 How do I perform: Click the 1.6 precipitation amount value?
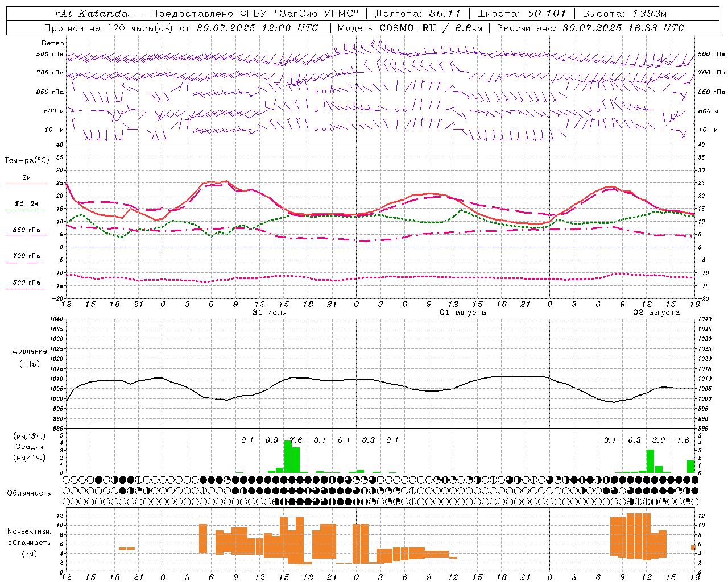coord(682,440)
